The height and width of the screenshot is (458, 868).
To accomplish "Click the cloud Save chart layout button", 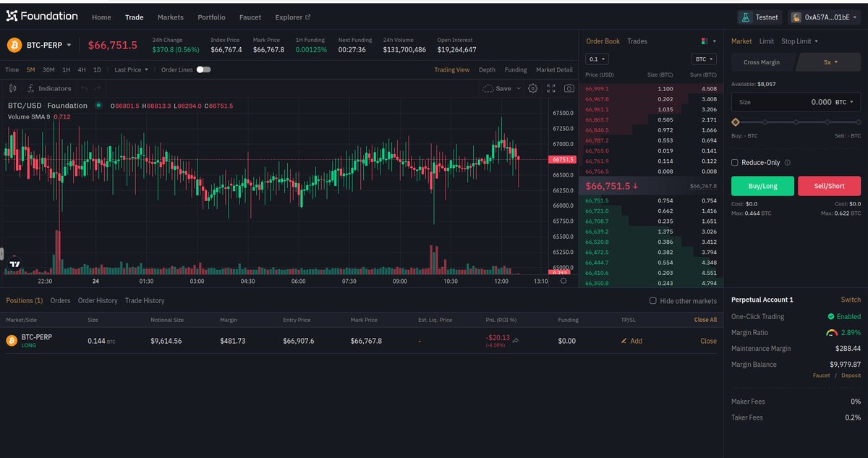I will pos(497,88).
